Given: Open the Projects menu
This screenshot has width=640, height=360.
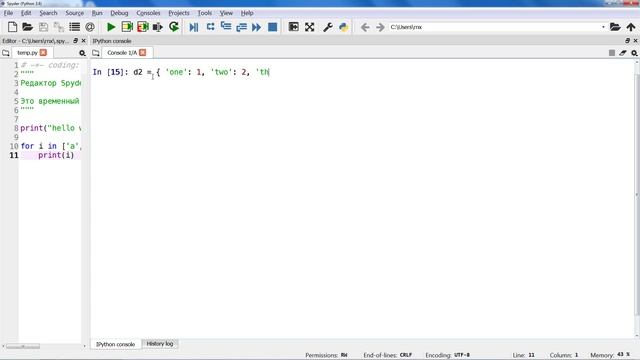Looking at the screenshot, I should tap(179, 13).
